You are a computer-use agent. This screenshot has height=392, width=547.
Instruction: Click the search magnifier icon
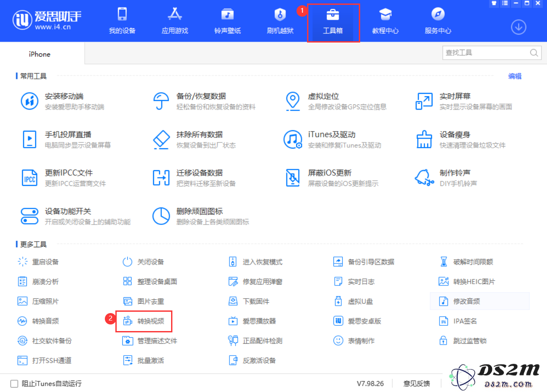534,53
